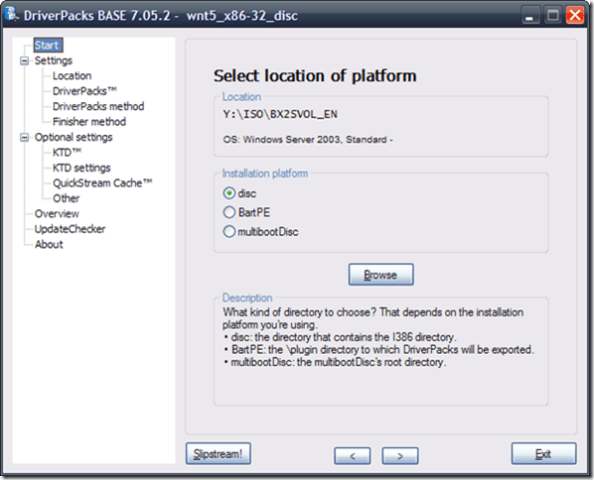Click the OS: Windows Server 2003 text
Screen dimensions: 594x480
[x=308, y=139]
